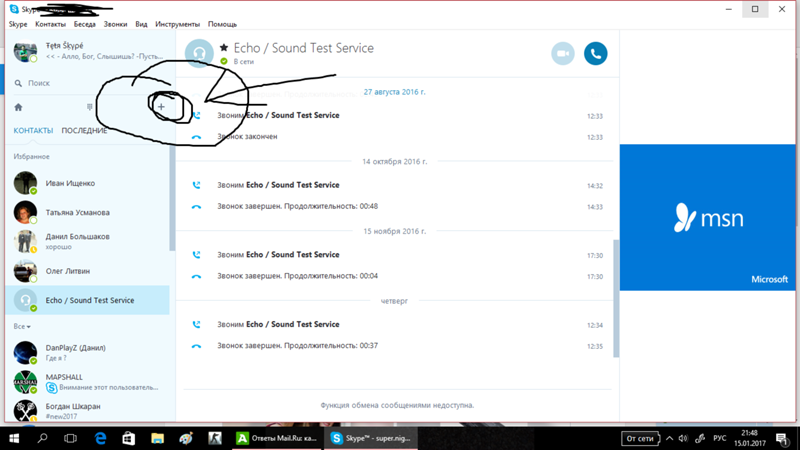The image size is (800, 450).
Task: Open the dial pad icon
Action: (89, 107)
